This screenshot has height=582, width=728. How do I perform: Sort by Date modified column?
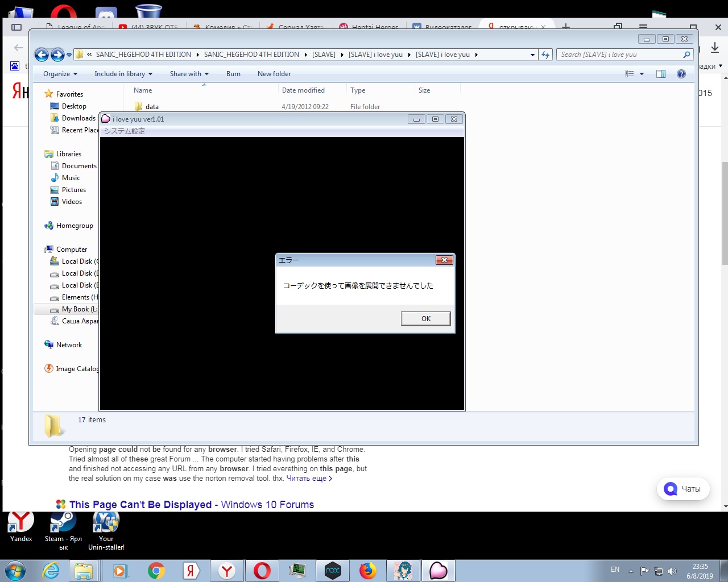coord(303,90)
